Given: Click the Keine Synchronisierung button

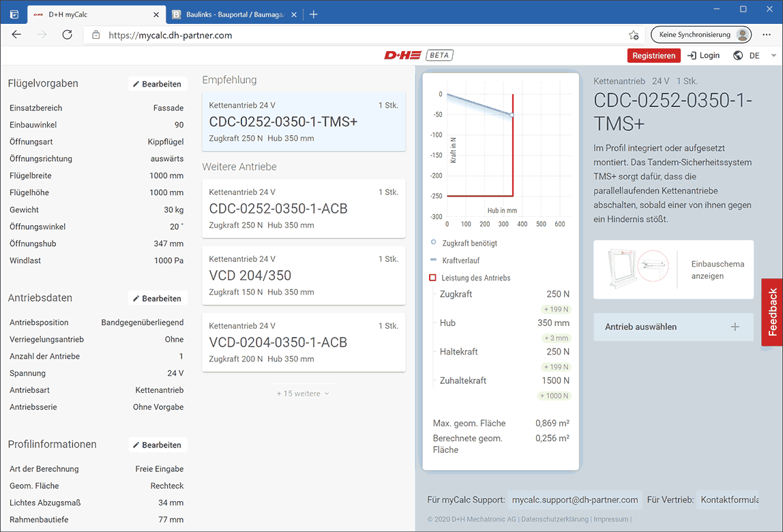Looking at the screenshot, I should click(x=700, y=35).
